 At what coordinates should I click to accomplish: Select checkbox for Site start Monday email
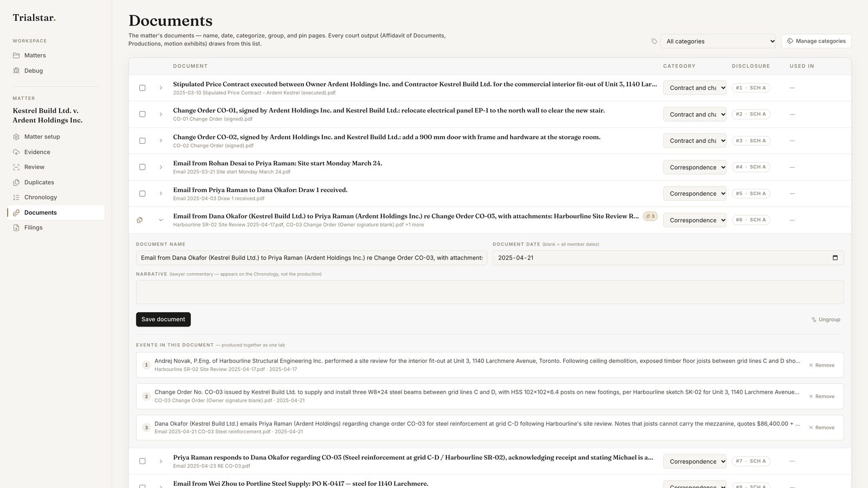click(x=142, y=167)
